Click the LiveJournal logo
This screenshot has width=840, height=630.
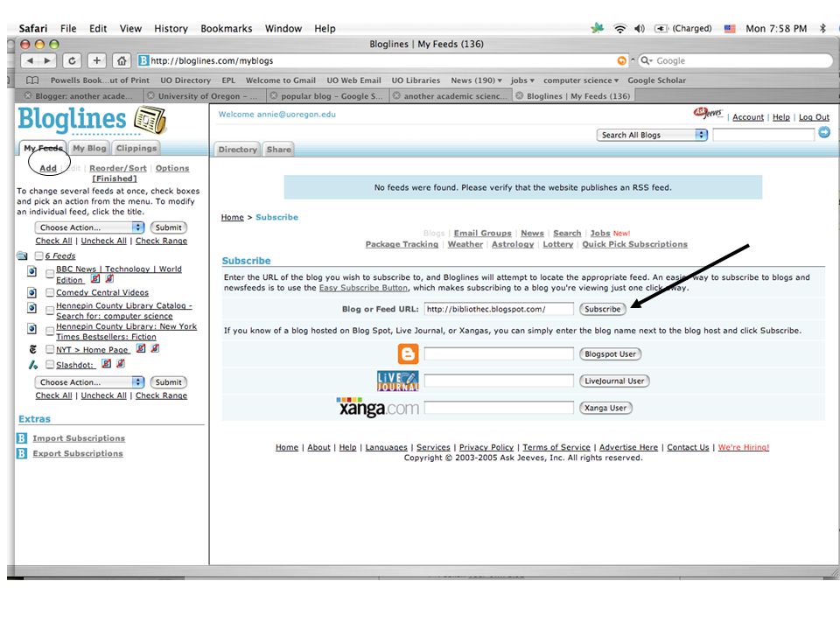point(397,381)
